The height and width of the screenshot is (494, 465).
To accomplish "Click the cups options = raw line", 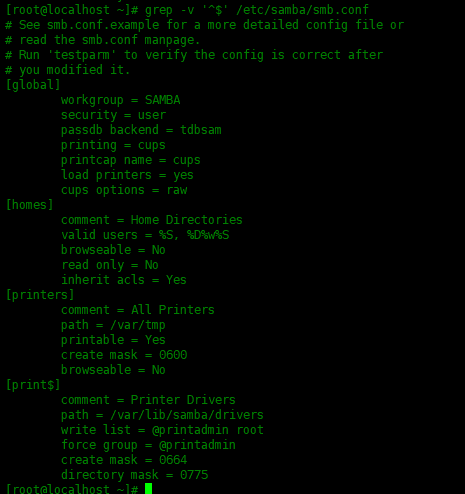I will click(124, 190).
